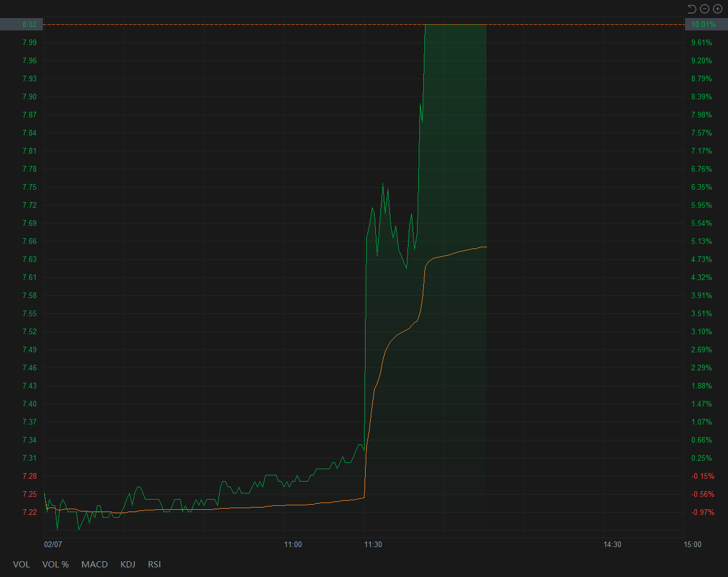This screenshot has width=728, height=577.
Task: Click the 7.40 price axis label
Action: click(x=29, y=404)
